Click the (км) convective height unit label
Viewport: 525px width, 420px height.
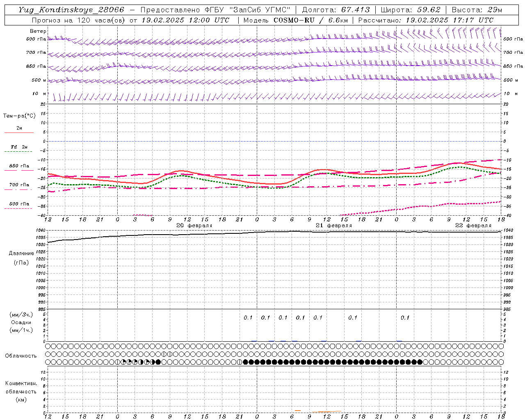[x=21, y=399]
